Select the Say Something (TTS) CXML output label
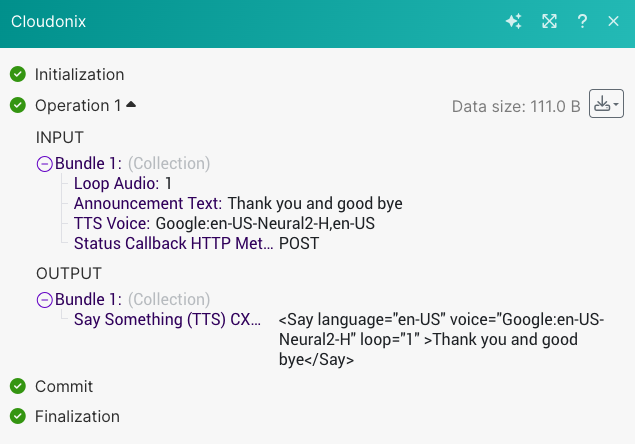 coord(168,319)
